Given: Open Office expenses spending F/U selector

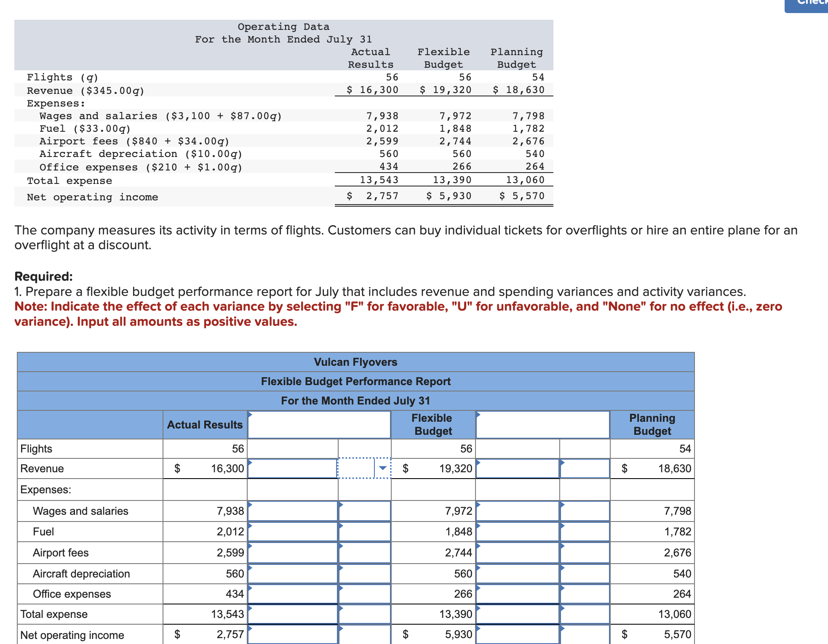Looking at the screenshot, I should click(365, 594).
